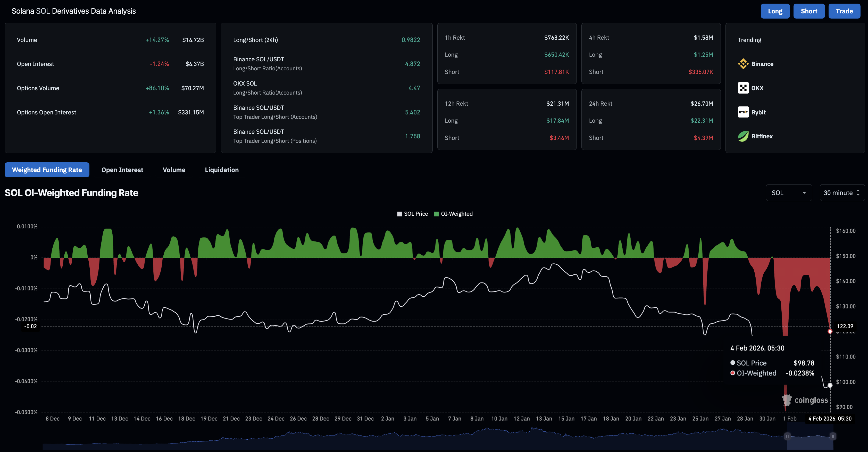
Task: Select the Volume chart tab
Action: point(174,170)
